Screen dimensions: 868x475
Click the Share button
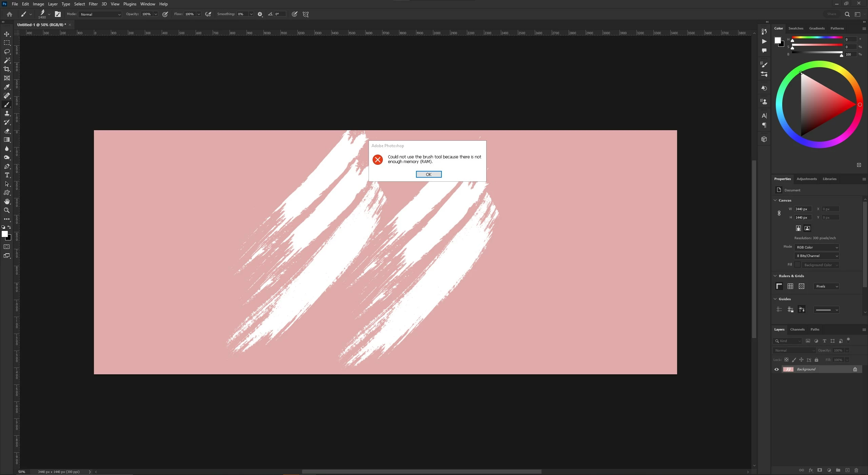click(831, 14)
